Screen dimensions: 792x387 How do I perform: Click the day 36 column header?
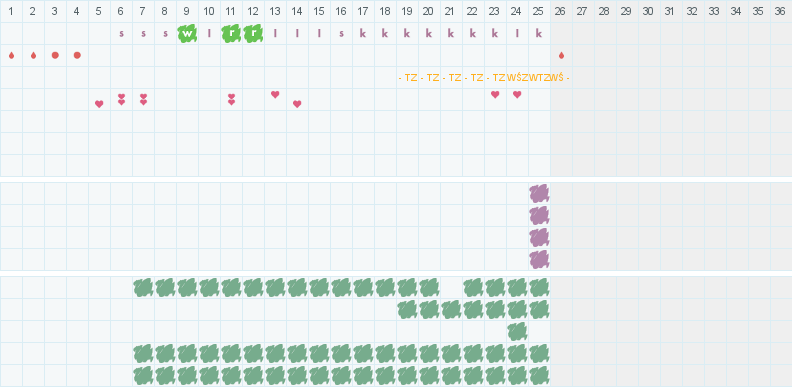pyautogui.click(x=781, y=11)
